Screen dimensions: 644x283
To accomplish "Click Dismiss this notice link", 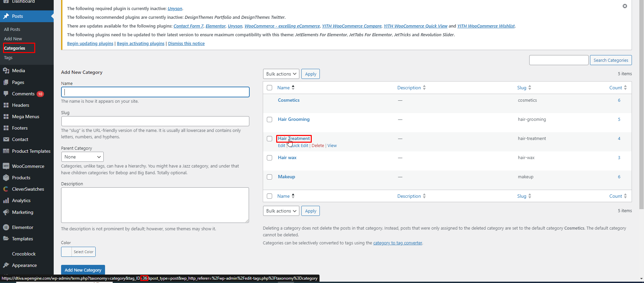I will pos(186,43).
